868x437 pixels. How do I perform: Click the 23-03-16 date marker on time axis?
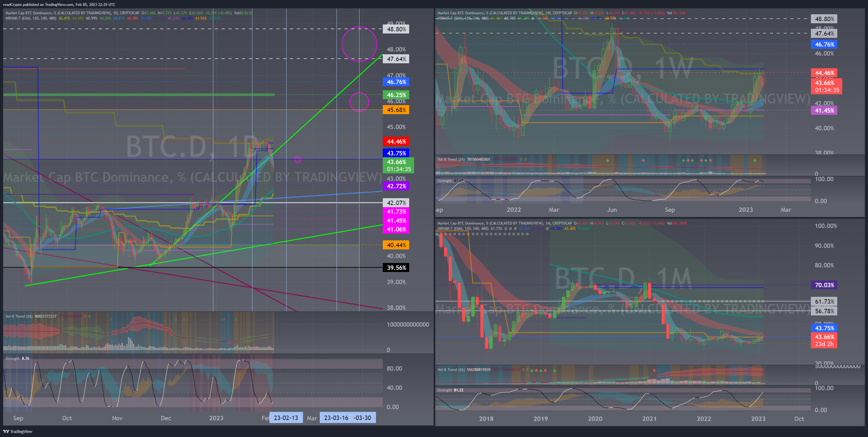coord(336,418)
